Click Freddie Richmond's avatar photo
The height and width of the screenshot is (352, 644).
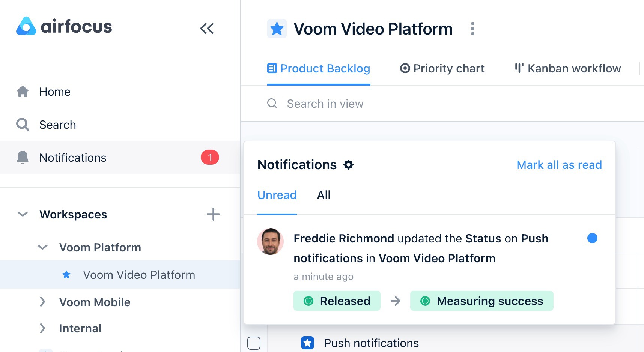coord(270,241)
